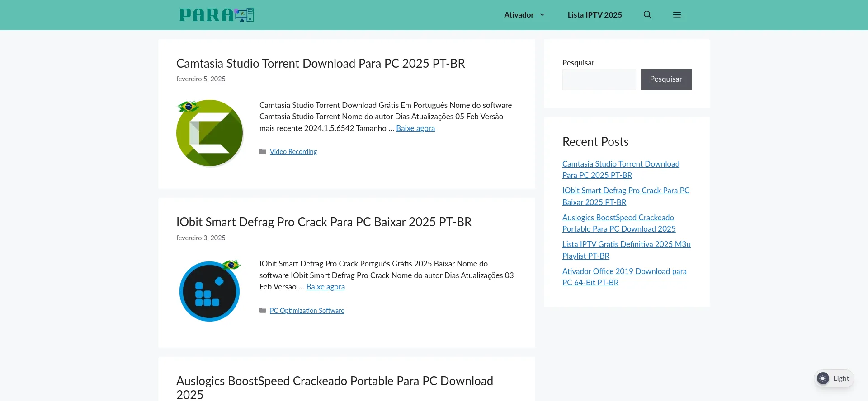Open the search magnifier icon in header
This screenshot has height=401, width=868.
pos(647,15)
